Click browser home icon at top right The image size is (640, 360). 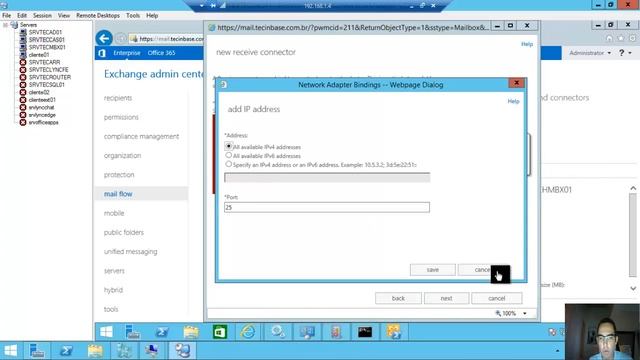(609, 38)
